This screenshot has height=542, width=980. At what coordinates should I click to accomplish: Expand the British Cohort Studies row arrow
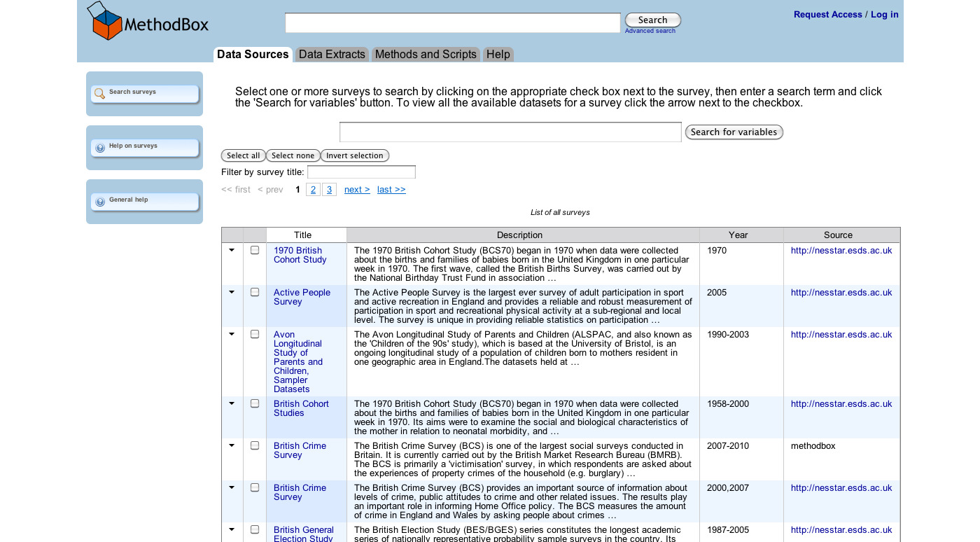[232, 403]
